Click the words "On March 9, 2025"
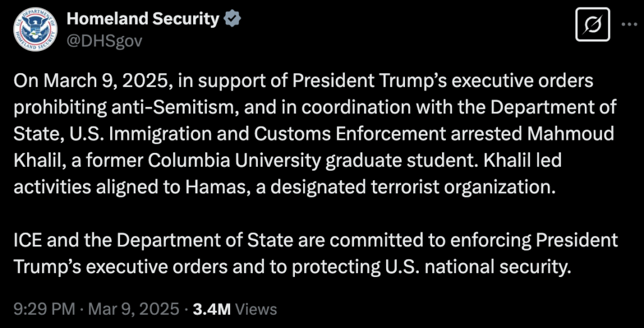Viewport: 644px width, 328px height. (94, 82)
